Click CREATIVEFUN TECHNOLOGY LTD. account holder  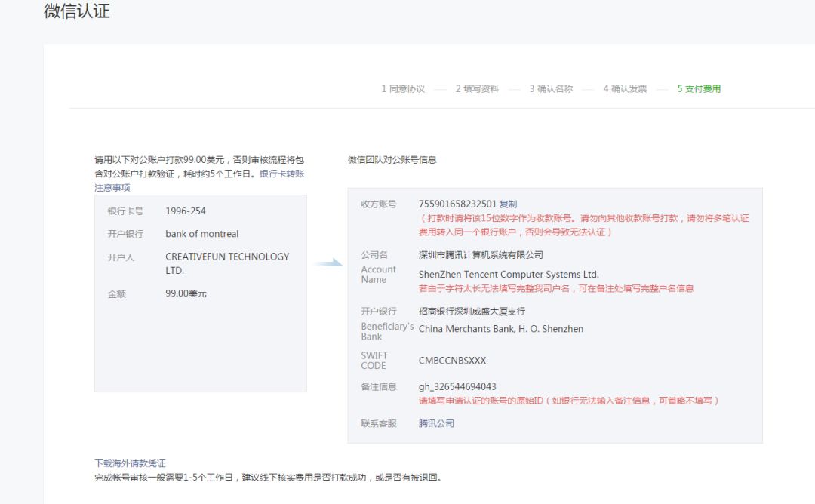(227, 263)
